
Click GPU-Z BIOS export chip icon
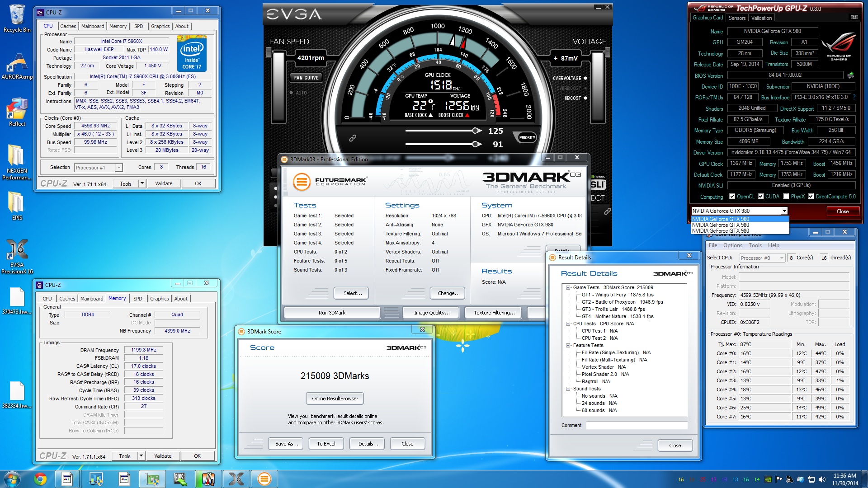(x=850, y=75)
